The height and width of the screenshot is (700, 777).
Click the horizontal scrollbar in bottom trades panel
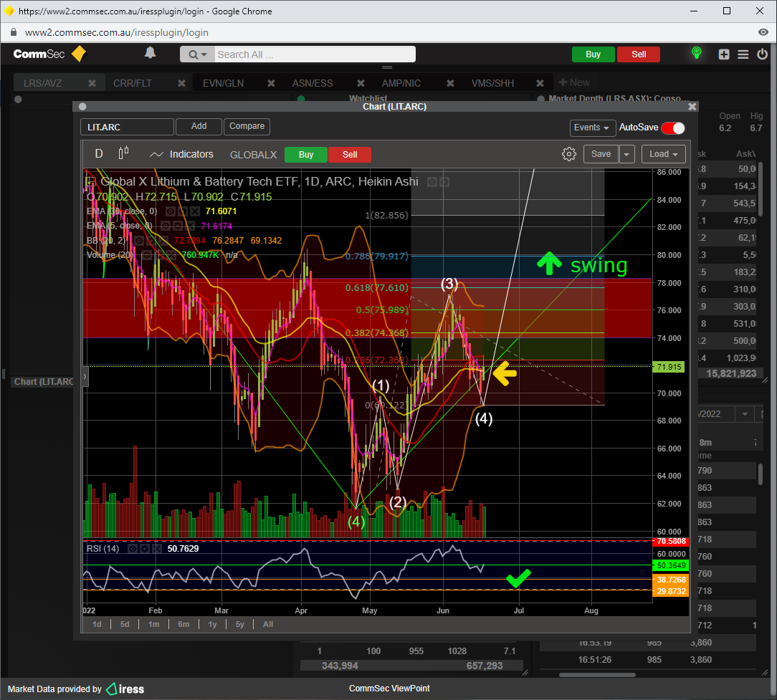(x=597, y=675)
